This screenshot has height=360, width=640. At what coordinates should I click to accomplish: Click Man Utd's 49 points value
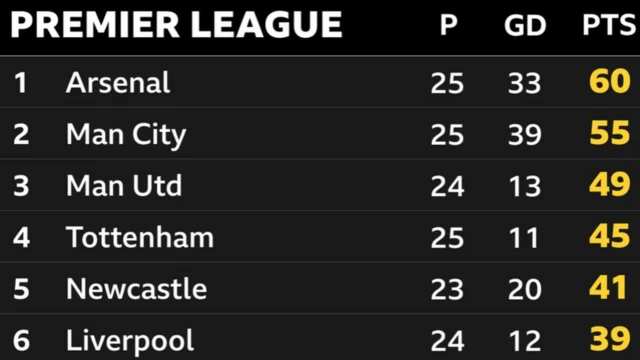pos(610,184)
